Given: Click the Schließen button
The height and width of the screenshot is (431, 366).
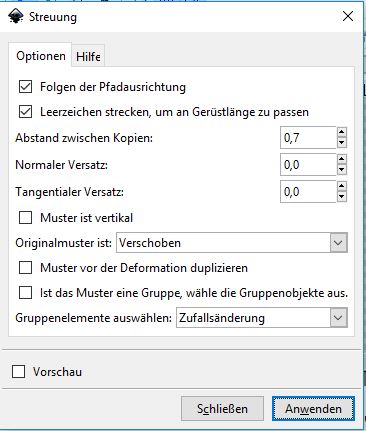Looking at the screenshot, I should tap(222, 409).
